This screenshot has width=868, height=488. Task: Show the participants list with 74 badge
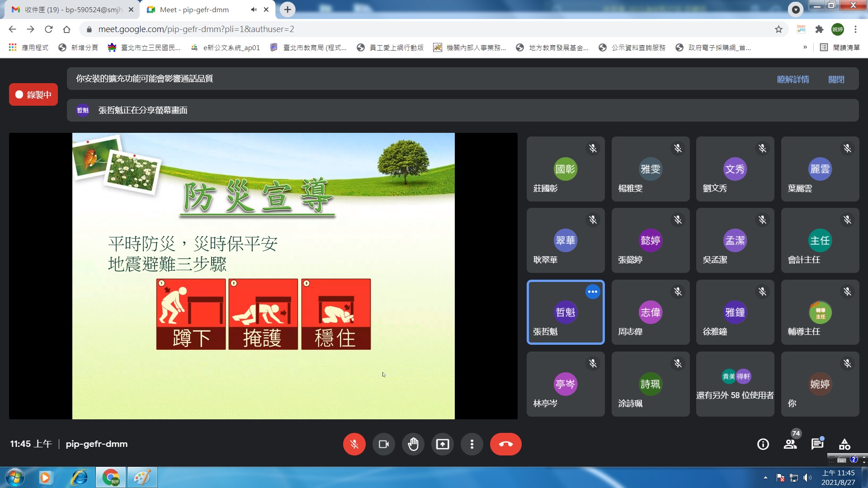click(790, 444)
